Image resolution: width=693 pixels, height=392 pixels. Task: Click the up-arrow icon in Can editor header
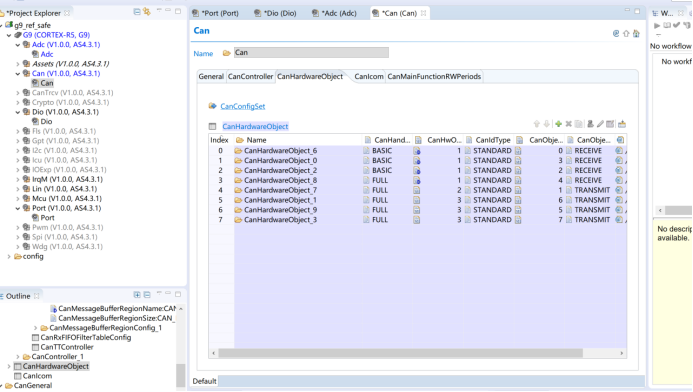[x=626, y=34]
